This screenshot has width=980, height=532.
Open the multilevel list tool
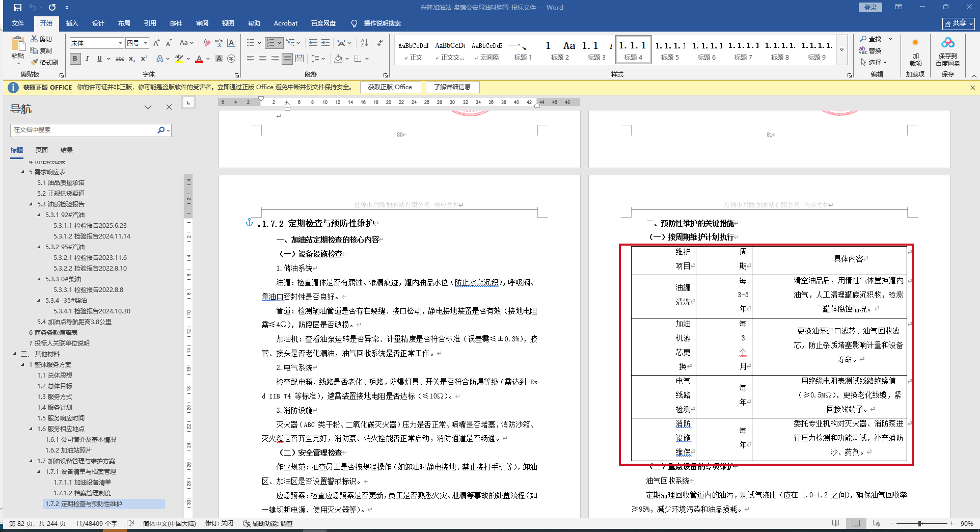[290, 43]
